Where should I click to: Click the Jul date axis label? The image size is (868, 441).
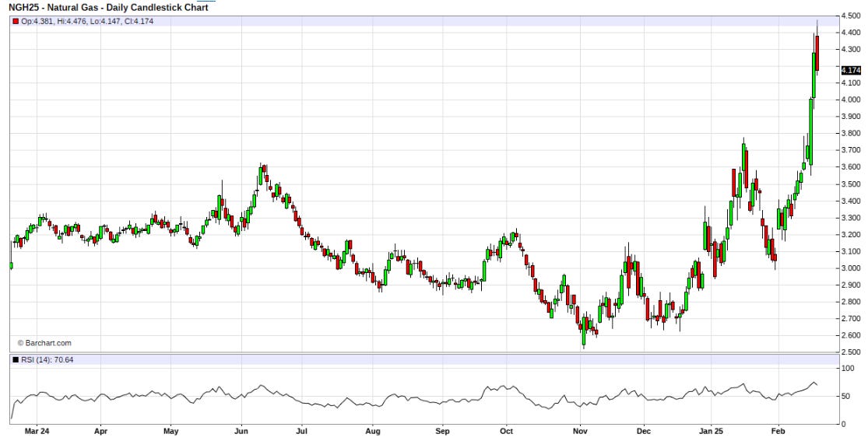pyautogui.click(x=302, y=430)
